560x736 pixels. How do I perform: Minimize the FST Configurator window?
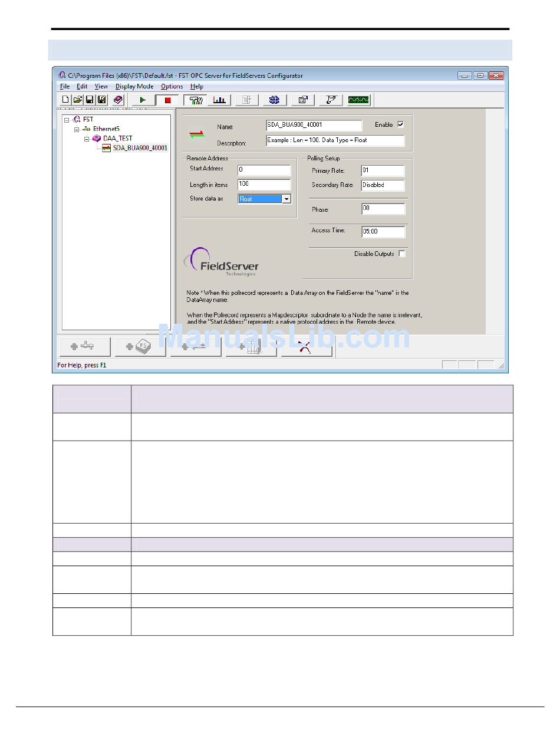pos(466,75)
